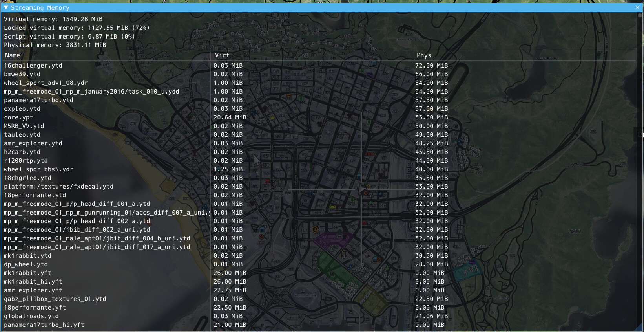Select the 16challenger.ytd row
Image resolution: width=644 pixels, height=332 pixels.
pyautogui.click(x=33, y=66)
